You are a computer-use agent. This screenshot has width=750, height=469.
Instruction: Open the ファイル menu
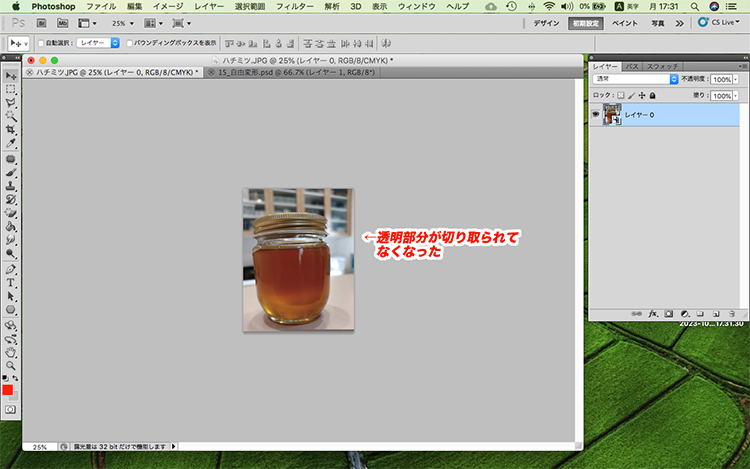[x=101, y=6]
